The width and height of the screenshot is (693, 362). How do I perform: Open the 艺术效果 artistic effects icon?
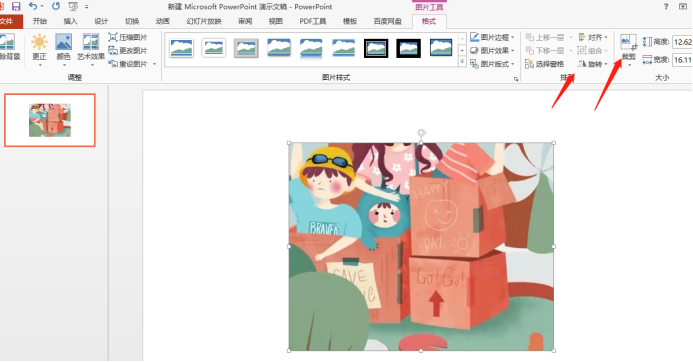point(91,42)
